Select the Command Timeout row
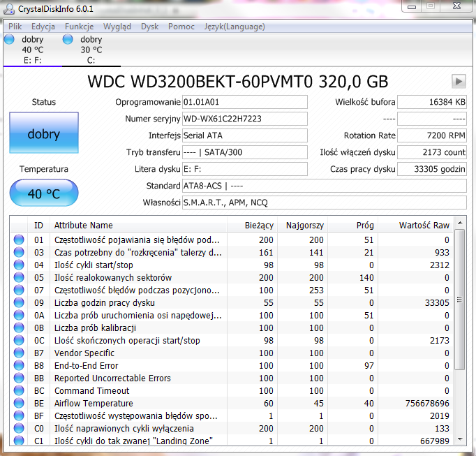 [x=232, y=390]
